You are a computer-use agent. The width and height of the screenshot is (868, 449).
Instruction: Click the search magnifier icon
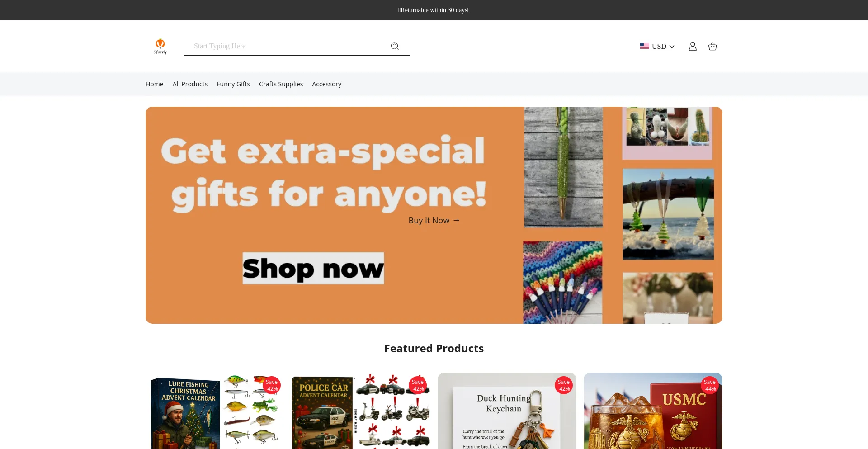click(395, 46)
